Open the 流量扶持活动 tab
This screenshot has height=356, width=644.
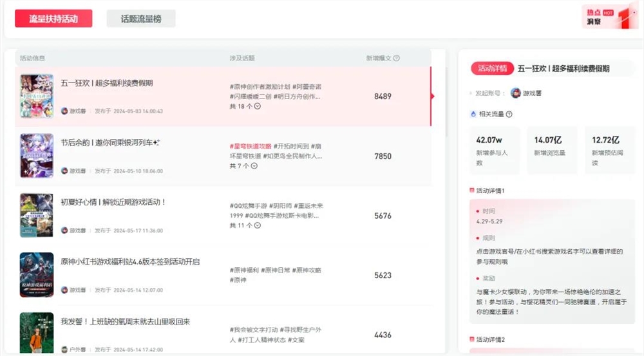pyautogui.click(x=53, y=19)
